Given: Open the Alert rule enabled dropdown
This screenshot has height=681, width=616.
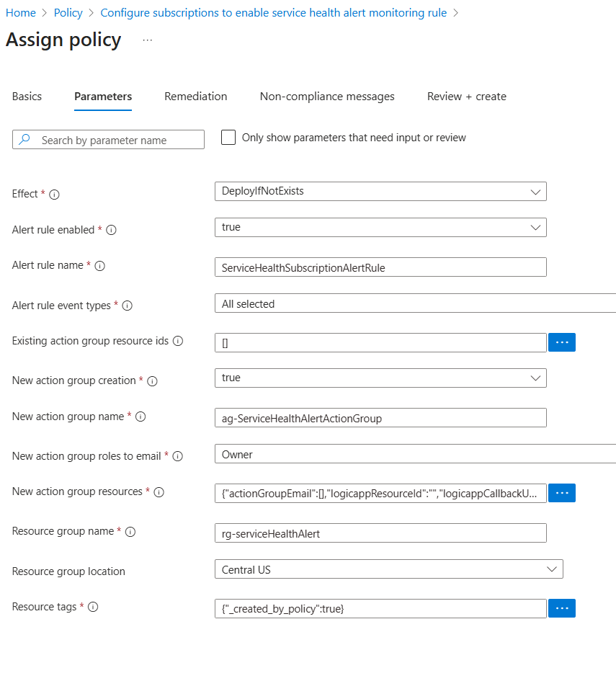Looking at the screenshot, I should click(x=380, y=228).
